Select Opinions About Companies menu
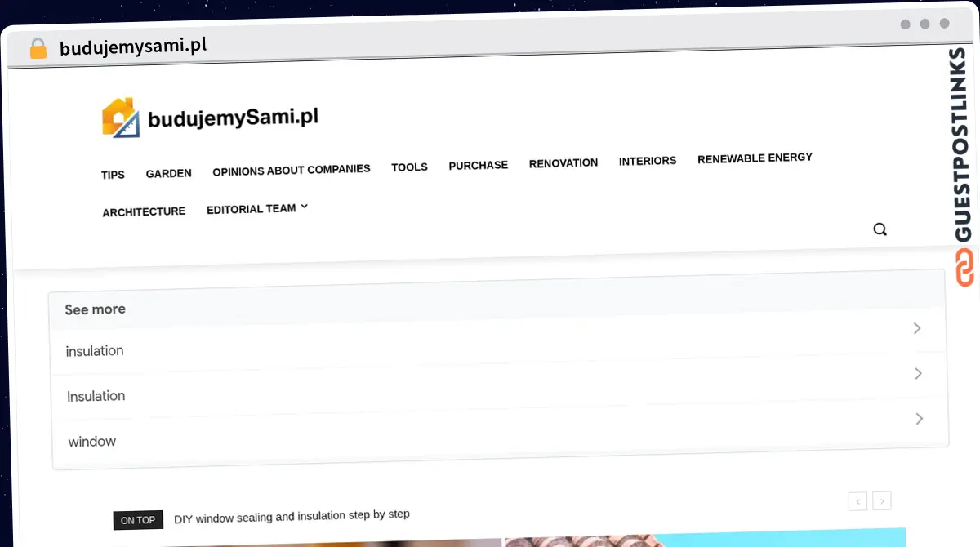The image size is (980, 547). (292, 170)
